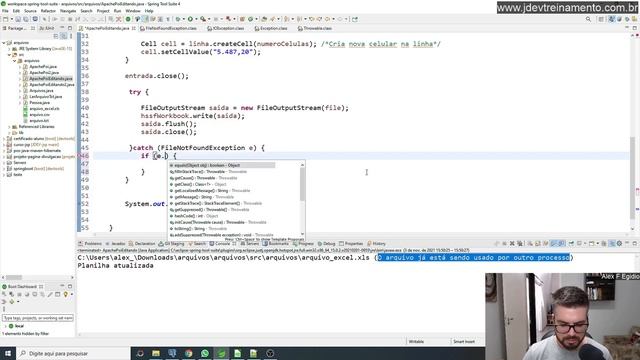Open the Problems view tab
The height and width of the screenshot is (360, 640).
tap(90, 244)
